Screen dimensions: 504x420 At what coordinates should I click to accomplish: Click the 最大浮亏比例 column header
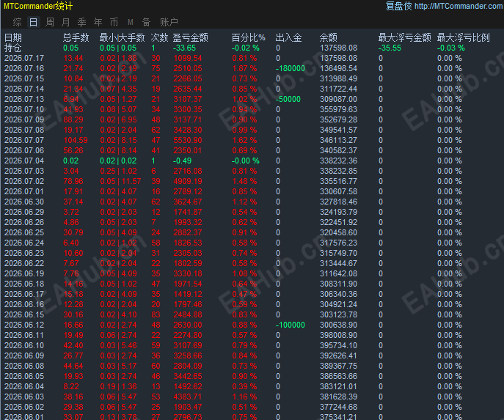pos(463,37)
